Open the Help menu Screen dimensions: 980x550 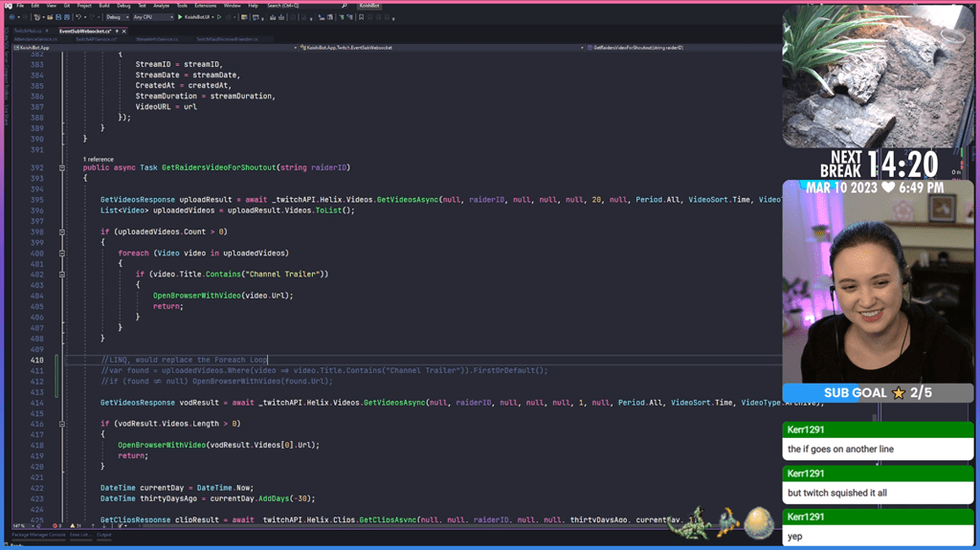click(x=253, y=6)
